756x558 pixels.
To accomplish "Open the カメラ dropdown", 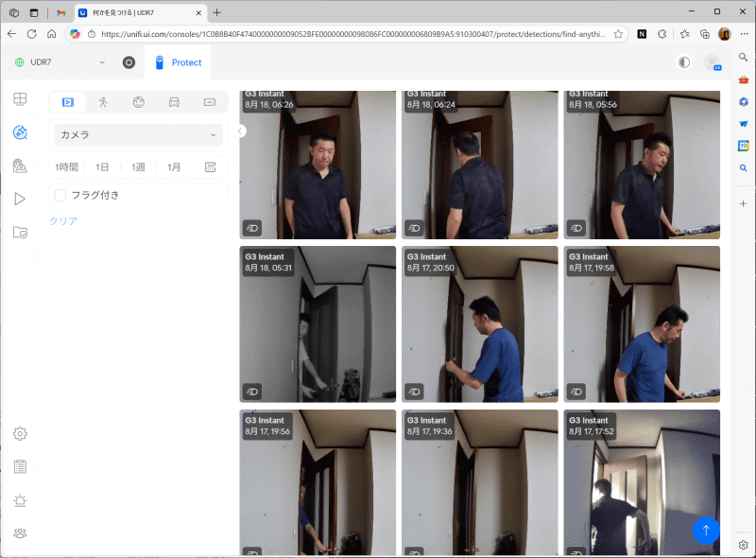I will pyautogui.click(x=138, y=135).
